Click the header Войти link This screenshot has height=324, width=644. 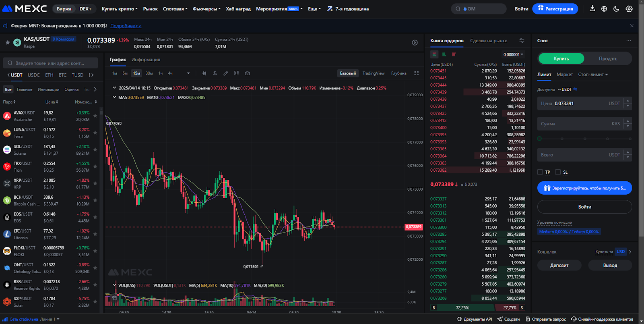point(521,9)
